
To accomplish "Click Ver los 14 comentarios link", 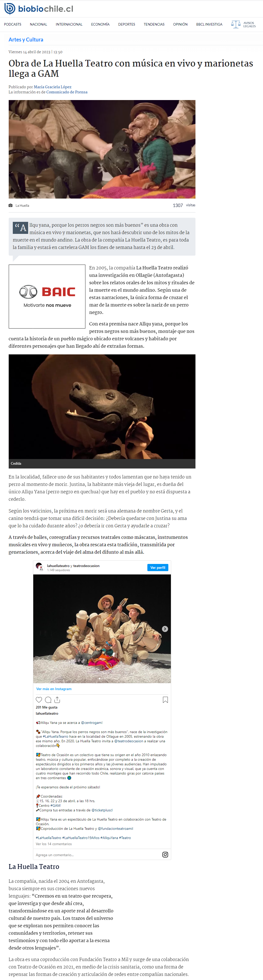I will tap(54, 844).
